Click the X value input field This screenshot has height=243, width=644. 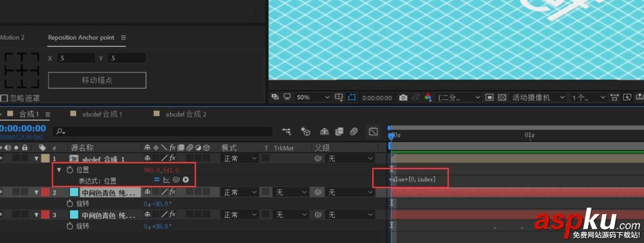click(x=75, y=59)
